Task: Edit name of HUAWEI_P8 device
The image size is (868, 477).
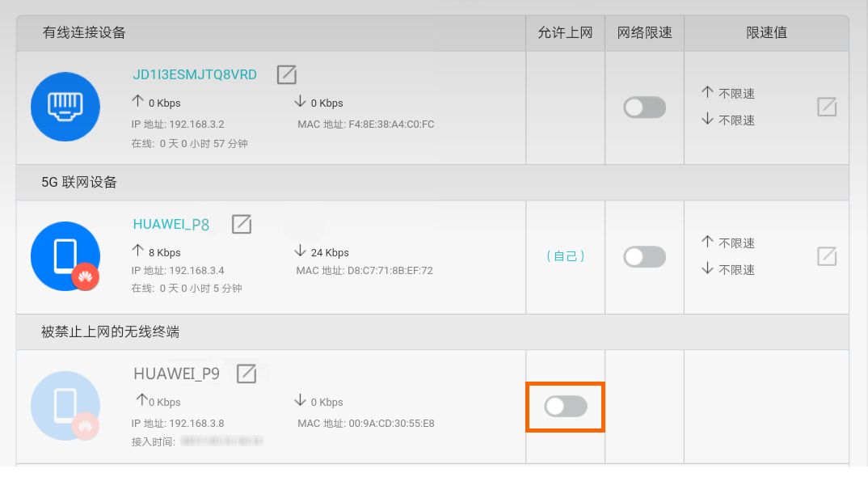Action: click(242, 224)
